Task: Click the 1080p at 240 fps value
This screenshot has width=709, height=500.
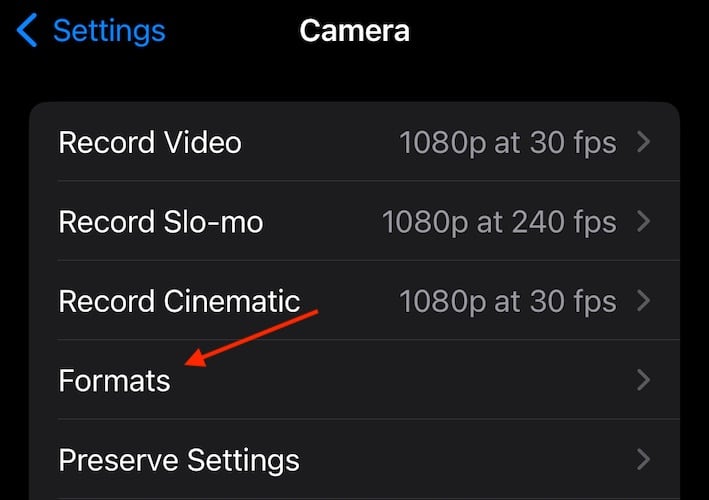Action: [499, 221]
